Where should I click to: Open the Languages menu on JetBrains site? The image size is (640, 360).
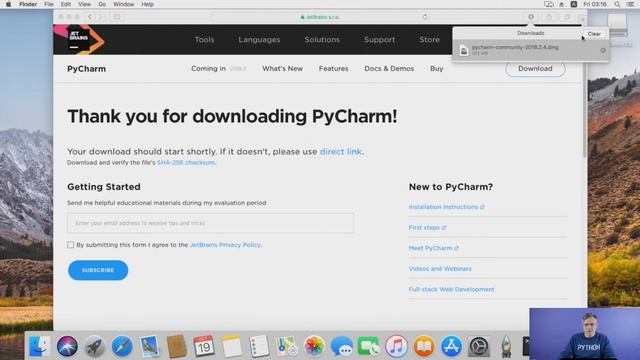[x=259, y=40]
